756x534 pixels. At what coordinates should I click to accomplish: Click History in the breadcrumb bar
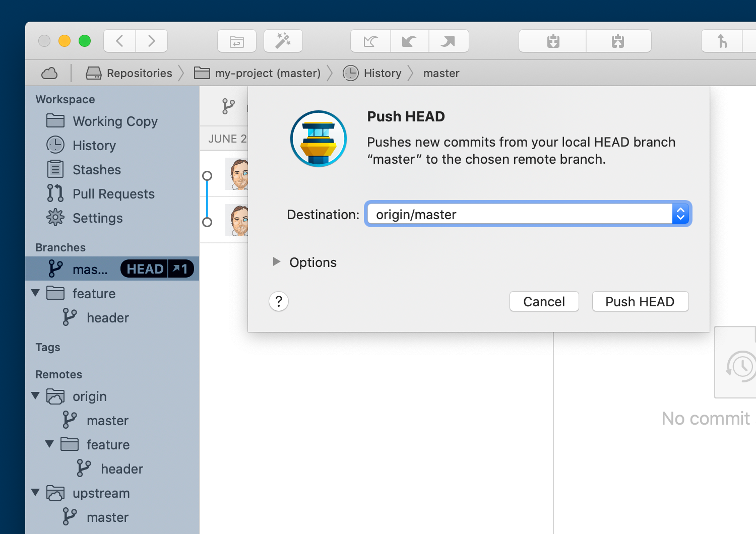pyautogui.click(x=382, y=73)
